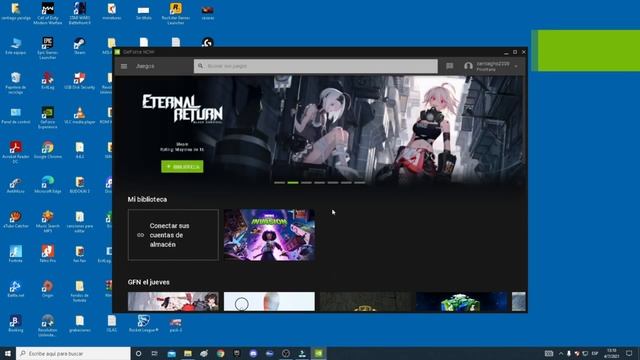Open VLC media player desktop icon
Screen dimensions: 640x360
pyautogui.click(x=80, y=116)
